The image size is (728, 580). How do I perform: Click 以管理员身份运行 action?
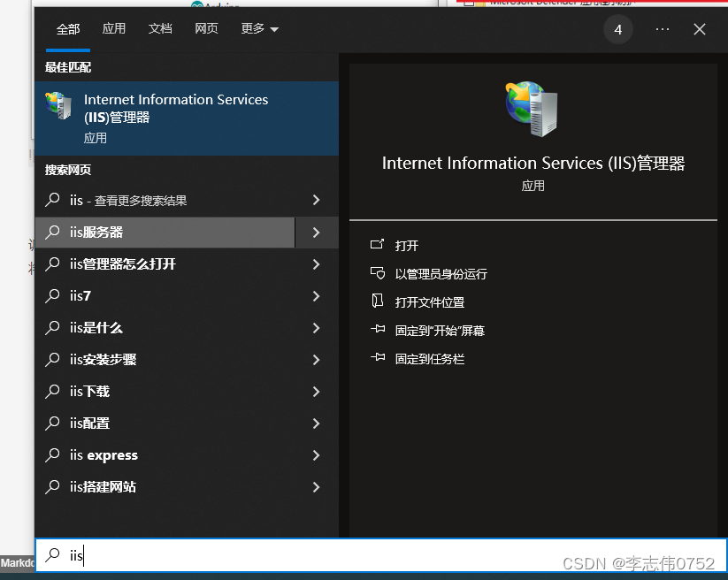441,274
